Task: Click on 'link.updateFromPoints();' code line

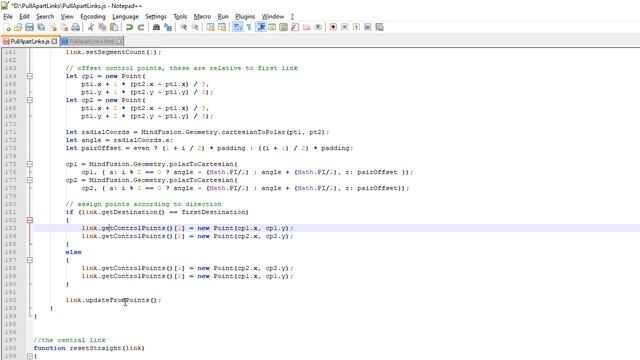Action: pos(113,300)
